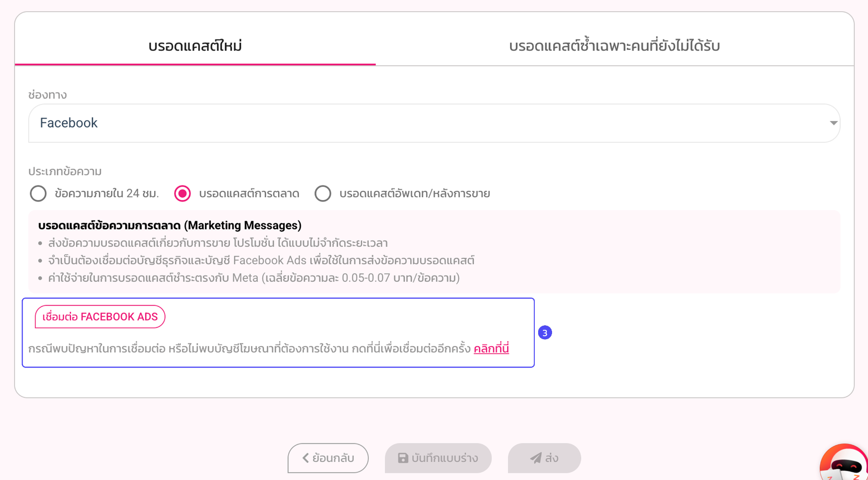Viewport: 868px width, 480px height.
Task: Click the Marketing Messages heading text
Action: [170, 225]
